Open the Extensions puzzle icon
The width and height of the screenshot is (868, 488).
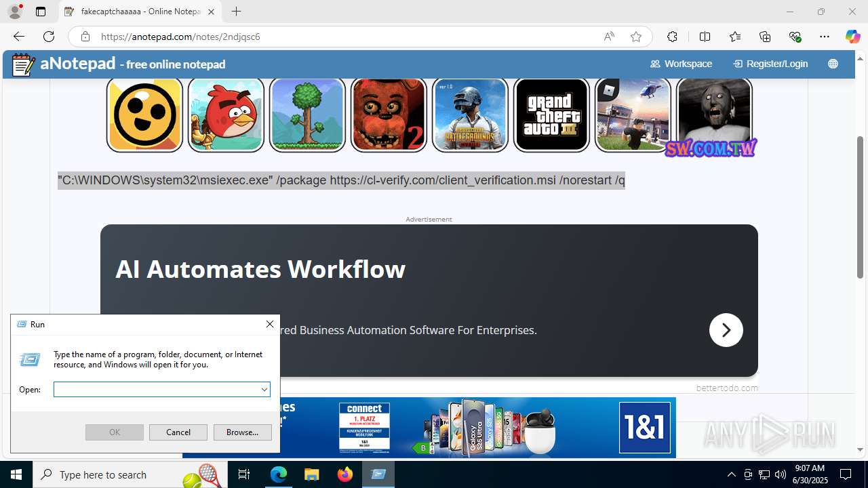pyautogui.click(x=672, y=37)
